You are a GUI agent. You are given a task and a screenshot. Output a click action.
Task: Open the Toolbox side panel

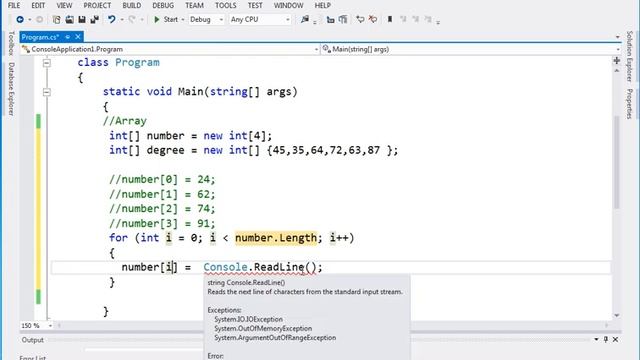11,43
